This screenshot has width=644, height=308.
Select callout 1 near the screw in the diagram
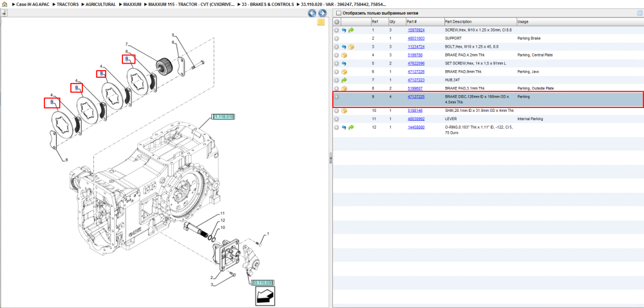(268, 234)
